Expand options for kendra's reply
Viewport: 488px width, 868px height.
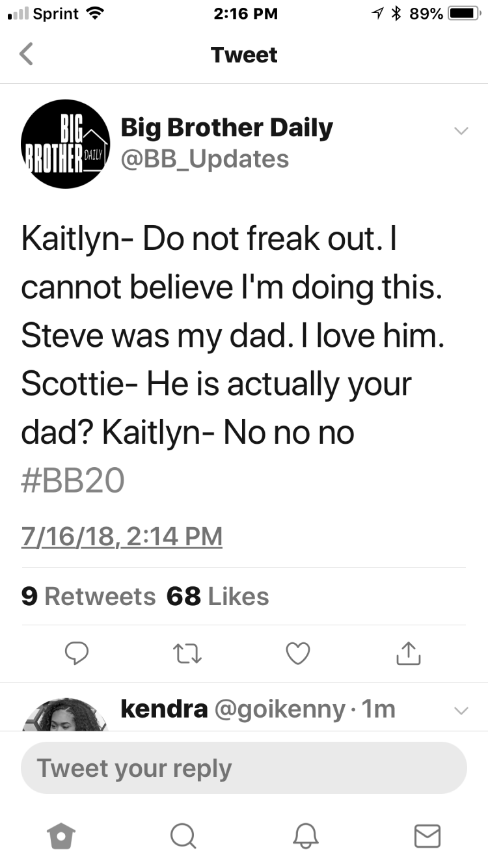tap(460, 711)
